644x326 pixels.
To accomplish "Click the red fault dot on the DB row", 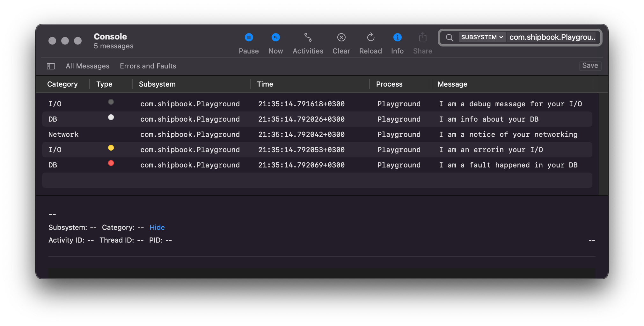I will [111, 163].
